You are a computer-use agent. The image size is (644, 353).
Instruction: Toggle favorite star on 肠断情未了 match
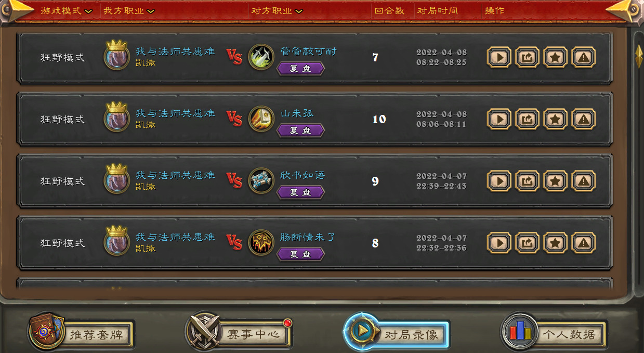pyautogui.click(x=555, y=243)
